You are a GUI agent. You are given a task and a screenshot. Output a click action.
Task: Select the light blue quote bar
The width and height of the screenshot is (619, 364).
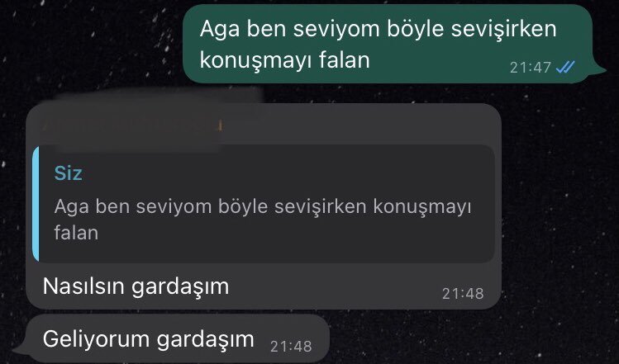[36, 204]
